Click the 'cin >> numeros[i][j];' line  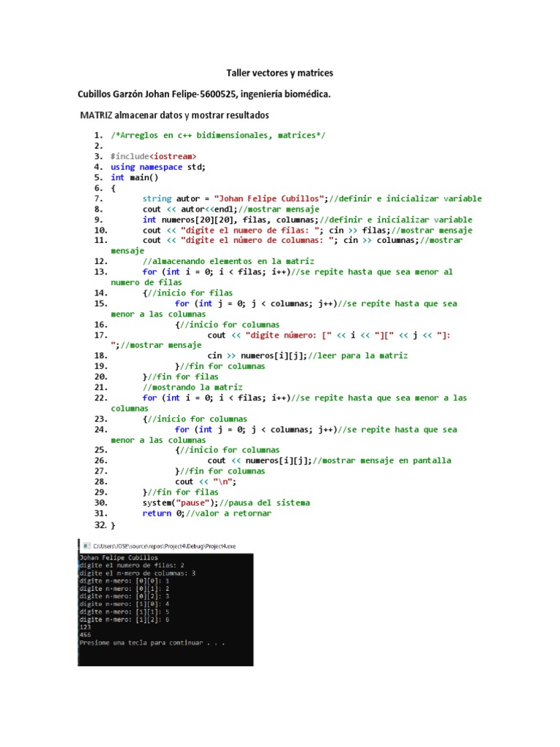coord(308,355)
